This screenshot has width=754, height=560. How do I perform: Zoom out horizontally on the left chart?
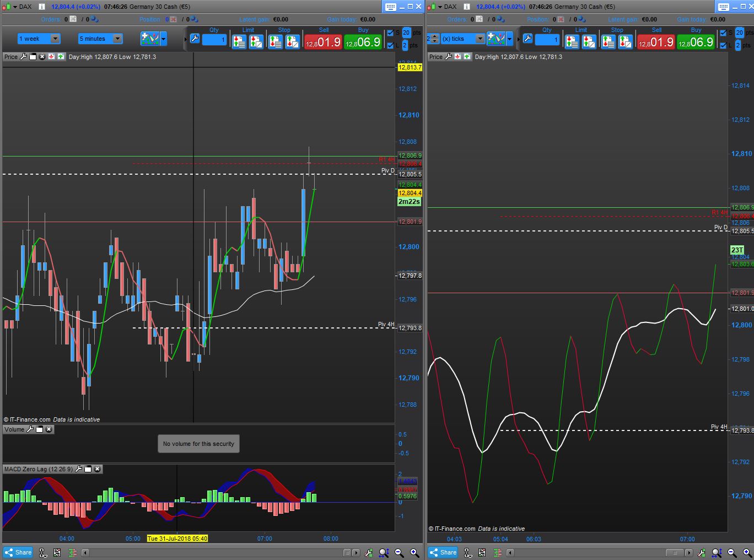399,552
